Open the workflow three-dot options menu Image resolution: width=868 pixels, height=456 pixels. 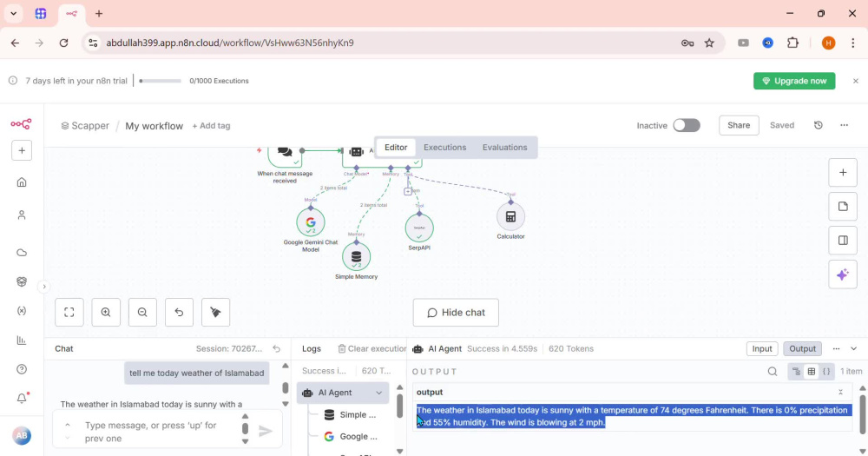coord(845,125)
